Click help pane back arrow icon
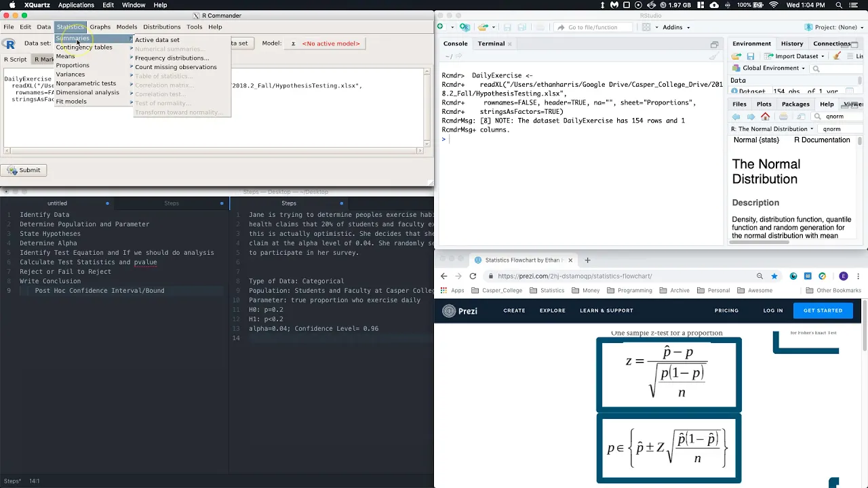 click(736, 117)
